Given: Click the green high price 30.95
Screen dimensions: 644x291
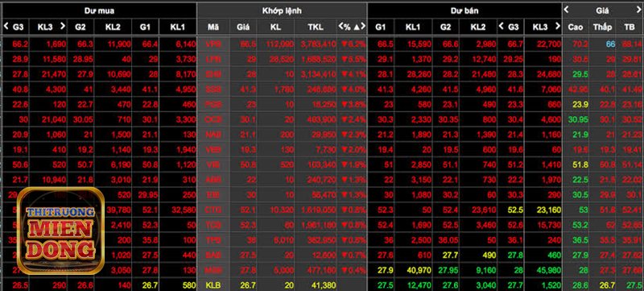Looking at the screenshot, I should click(578, 119).
